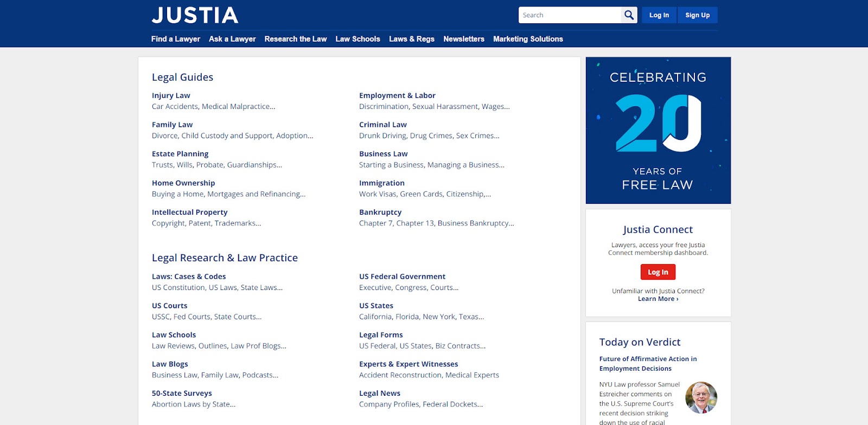
Task: Click the red Justia Connect Log In button
Action: pyautogui.click(x=658, y=272)
